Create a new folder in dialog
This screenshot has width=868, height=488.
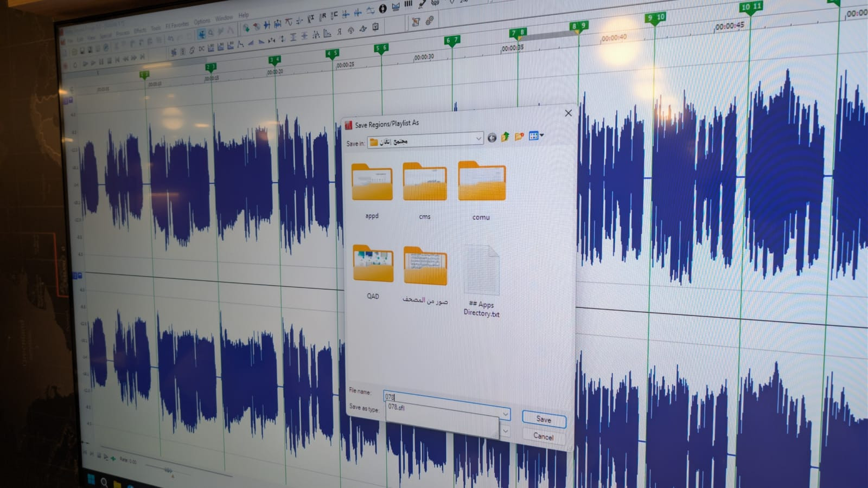click(x=519, y=137)
